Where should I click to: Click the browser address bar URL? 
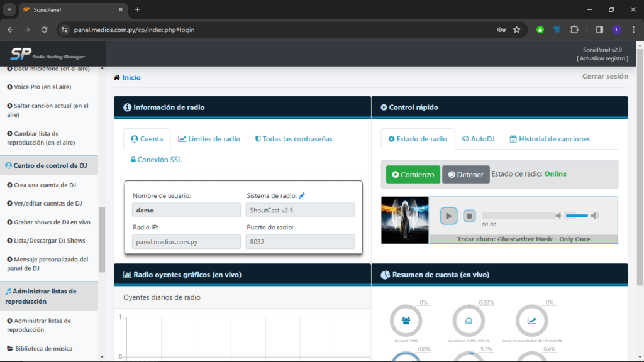pyautogui.click(x=135, y=30)
